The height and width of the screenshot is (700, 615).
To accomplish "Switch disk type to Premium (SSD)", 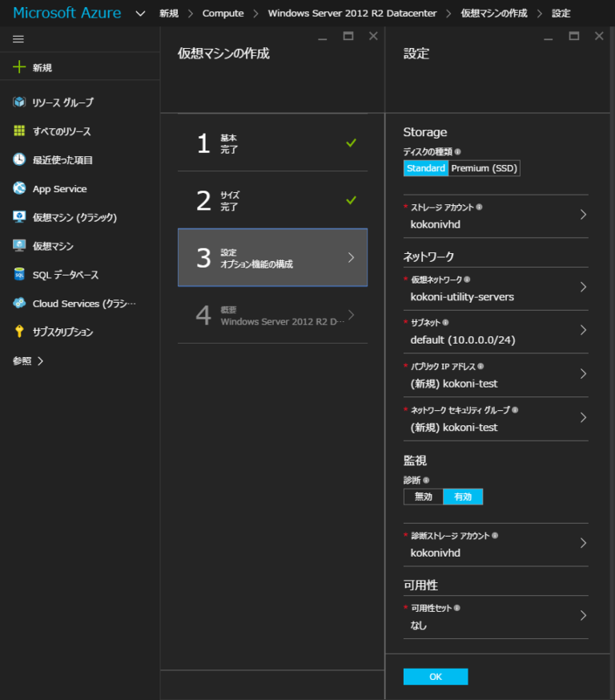I will pos(484,168).
